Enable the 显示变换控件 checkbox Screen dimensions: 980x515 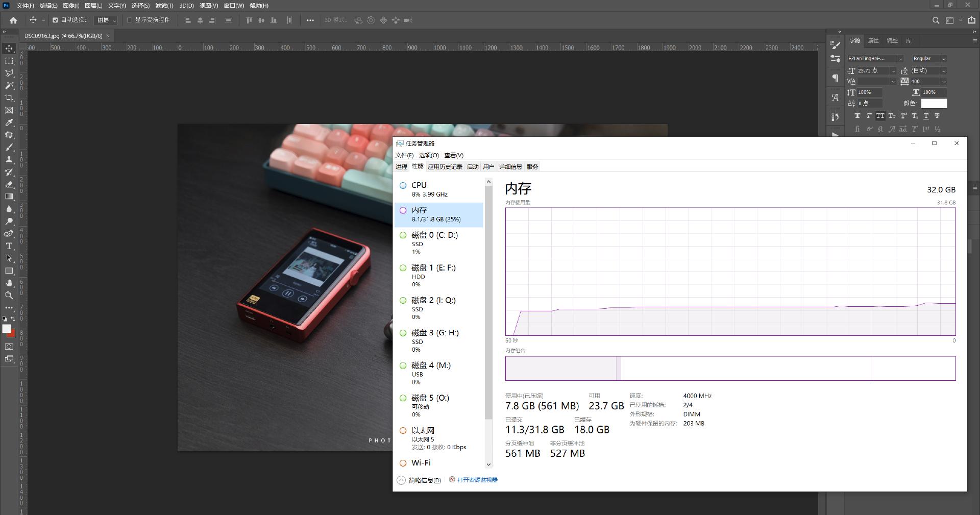pyautogui.click(x=129, y=20)
